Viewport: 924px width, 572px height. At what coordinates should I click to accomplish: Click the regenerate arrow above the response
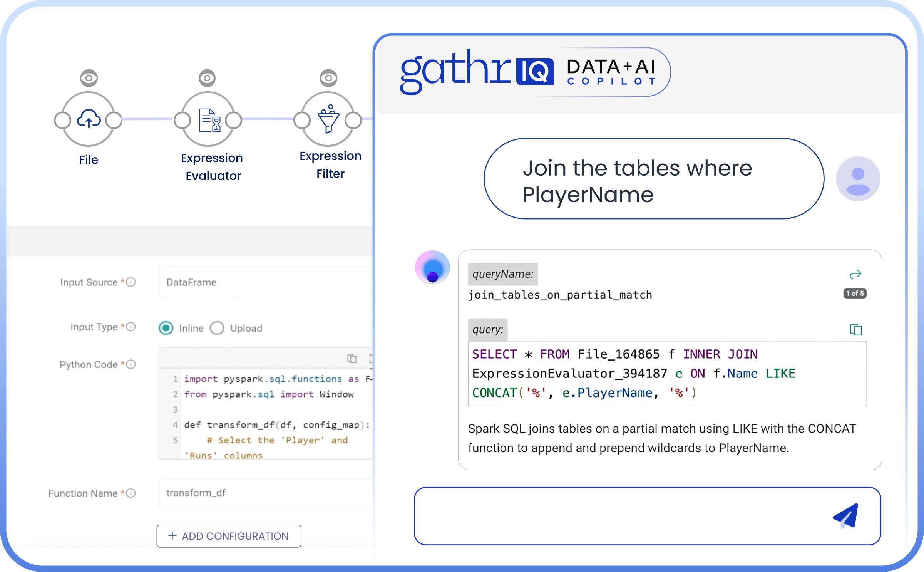click(855, 273)
